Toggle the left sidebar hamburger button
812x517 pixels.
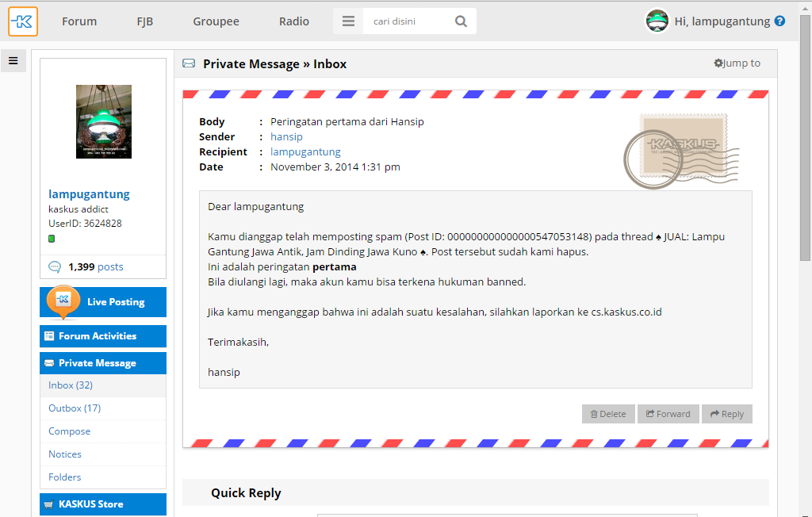pyautogui.click(x=13, y=60)
